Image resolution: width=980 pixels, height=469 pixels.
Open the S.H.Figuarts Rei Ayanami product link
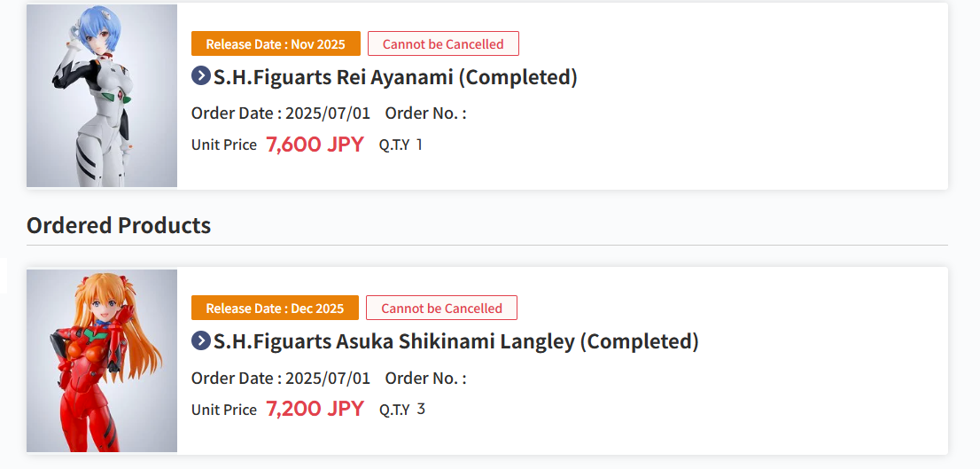click(395, 77)
